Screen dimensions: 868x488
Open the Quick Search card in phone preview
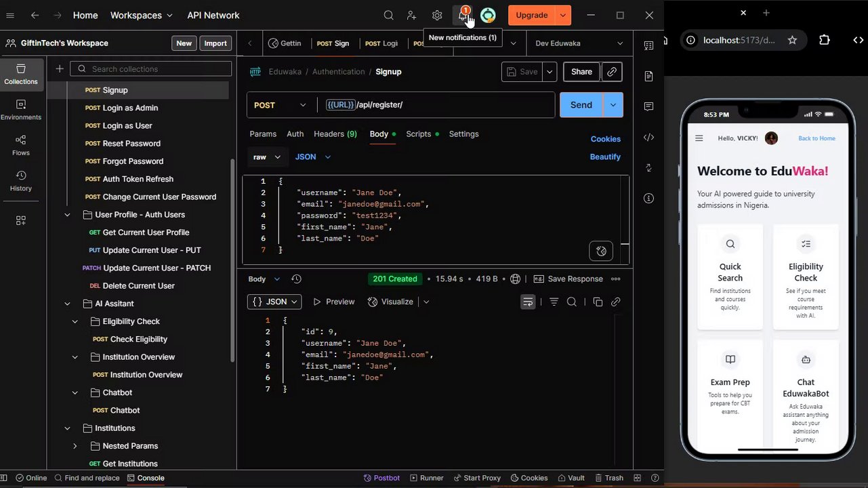tap(730, 277)
